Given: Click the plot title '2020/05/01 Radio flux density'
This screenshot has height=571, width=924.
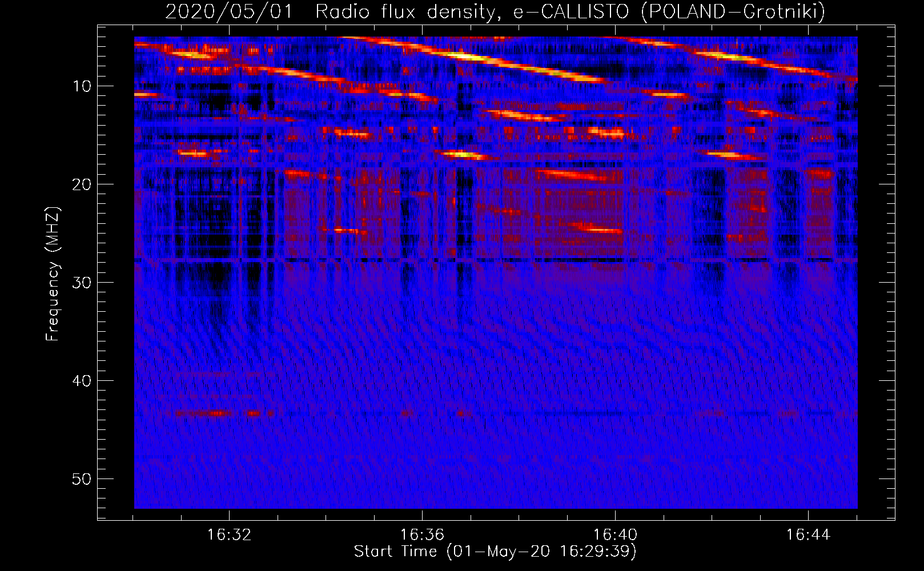Looking at the screenshot, I should pos(495,11).
